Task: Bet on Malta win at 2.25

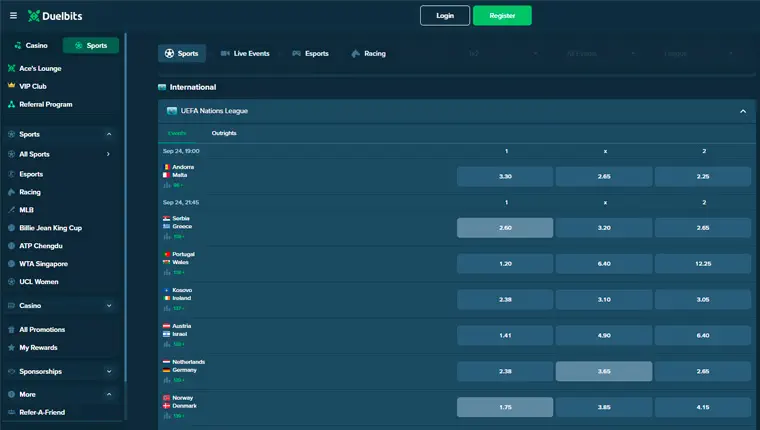Action: [x=703, y=176]
